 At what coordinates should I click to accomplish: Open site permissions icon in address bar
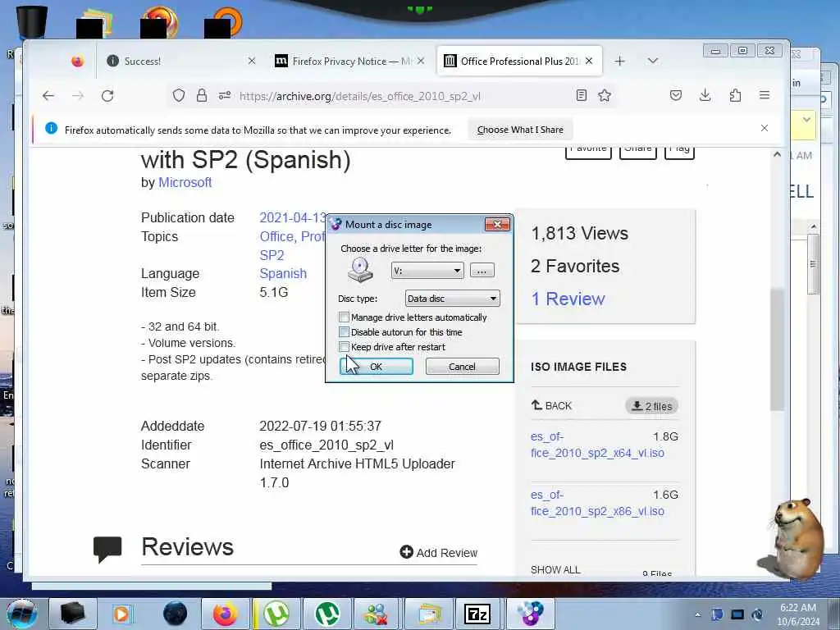[x=225, y=96]
